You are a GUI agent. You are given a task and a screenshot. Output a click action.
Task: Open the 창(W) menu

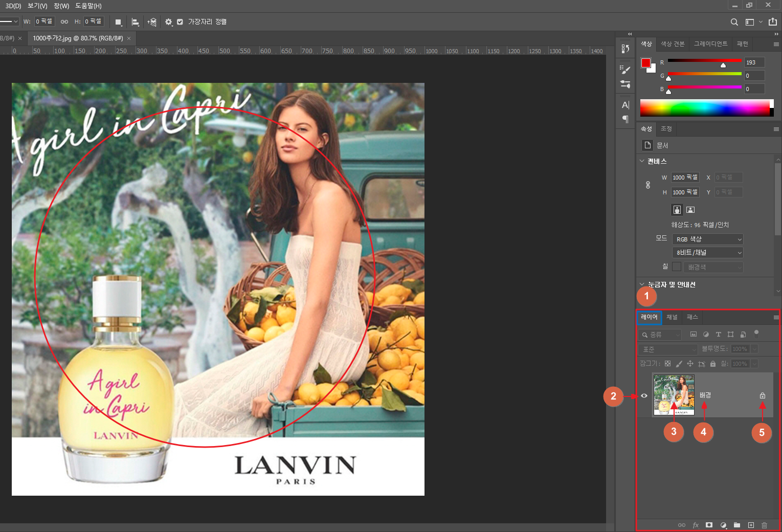point(61,6)
